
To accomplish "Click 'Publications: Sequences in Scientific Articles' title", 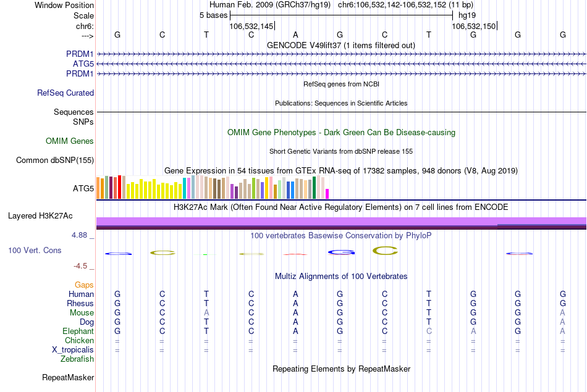I will coord(341,103).
